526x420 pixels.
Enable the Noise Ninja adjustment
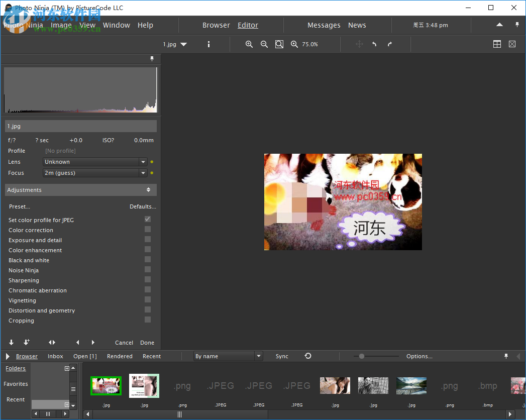coord(147,270)
